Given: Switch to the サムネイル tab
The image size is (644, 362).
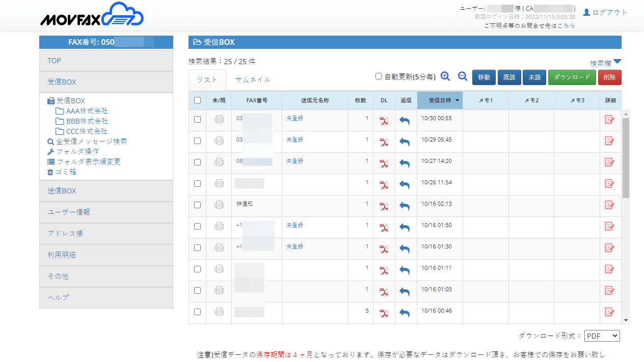Looking at the screenshot, I should (x=253, y=80).
